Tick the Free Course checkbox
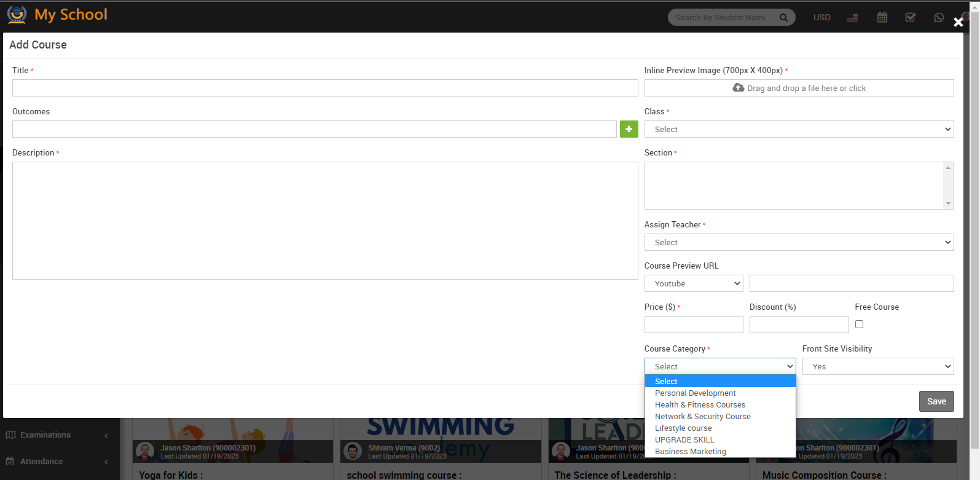This screenshot has width=980, height=480. (859, 324)
